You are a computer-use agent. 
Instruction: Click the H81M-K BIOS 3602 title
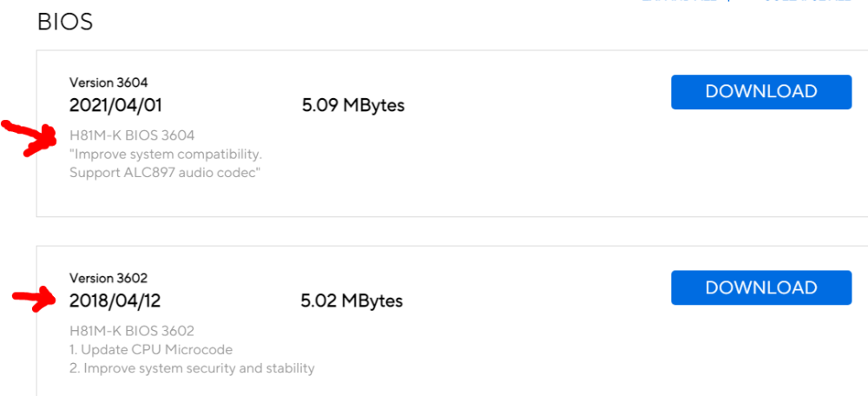pyautogui.click(x=132, y=331)
